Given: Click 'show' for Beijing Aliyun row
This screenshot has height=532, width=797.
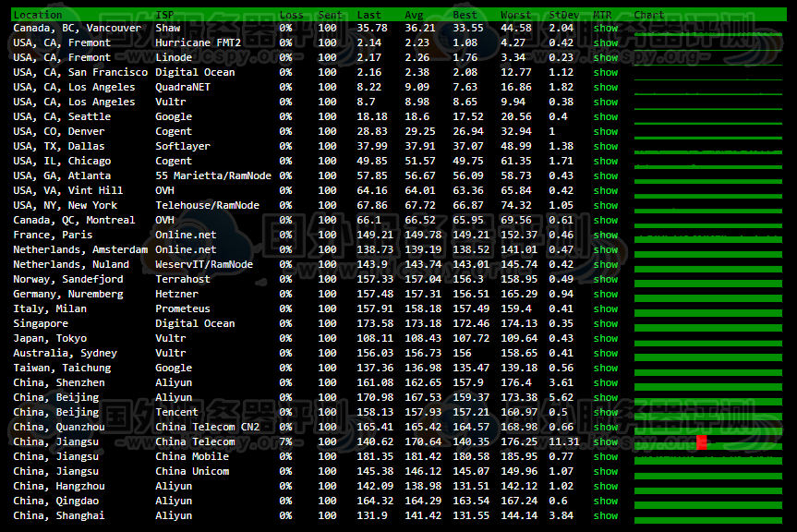Looking at the screenshot, I should click(x=606, y=397).
